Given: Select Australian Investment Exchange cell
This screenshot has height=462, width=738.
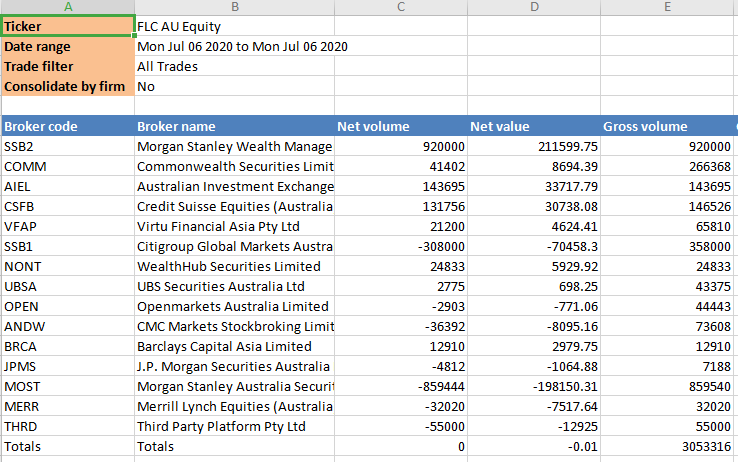Looking at the screenshot, I should [235, 186].
